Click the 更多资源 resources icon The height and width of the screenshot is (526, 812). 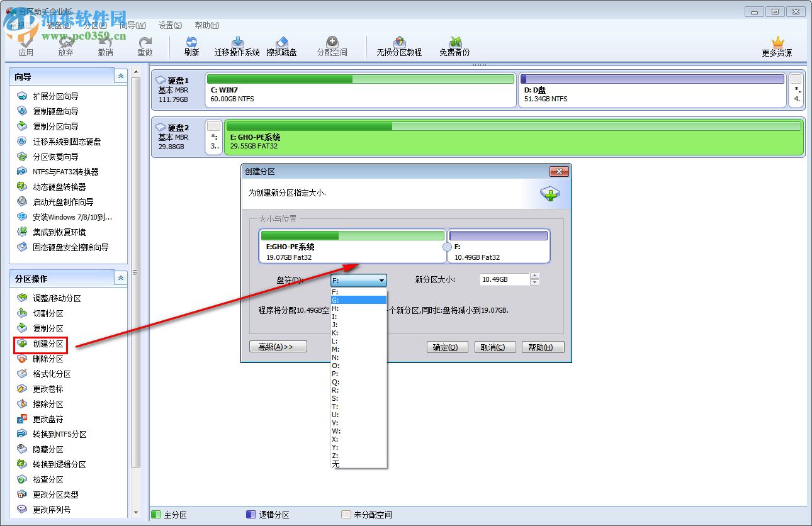click(777, 45)
